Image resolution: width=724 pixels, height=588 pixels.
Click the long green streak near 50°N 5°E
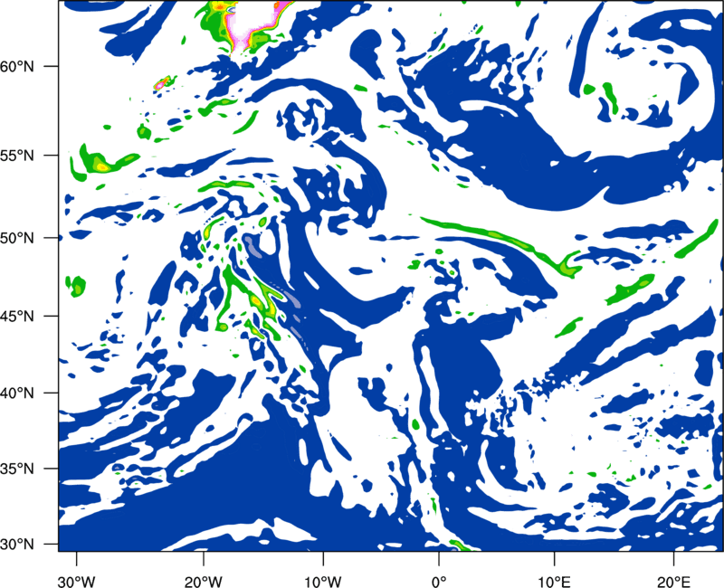click(501, 244)
